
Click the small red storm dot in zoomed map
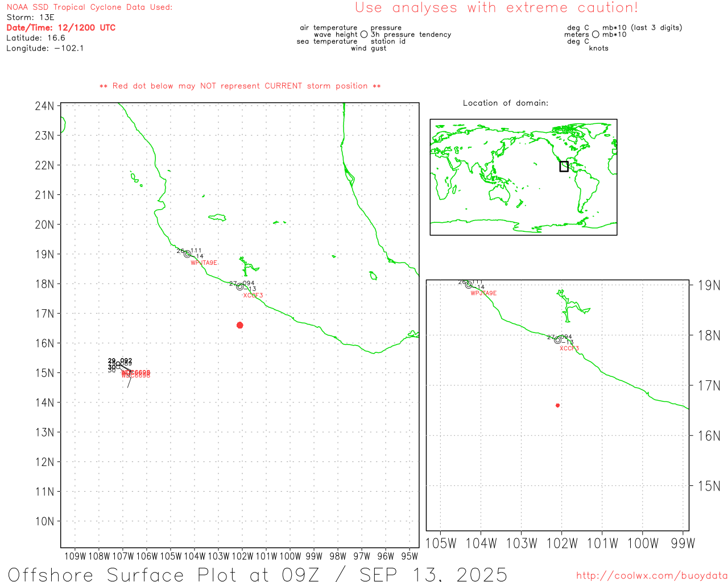coord(557,405)
